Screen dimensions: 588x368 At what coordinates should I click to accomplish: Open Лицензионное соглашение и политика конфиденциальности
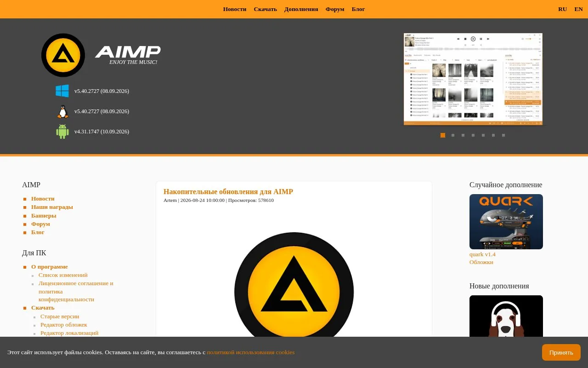coord(76,291)
